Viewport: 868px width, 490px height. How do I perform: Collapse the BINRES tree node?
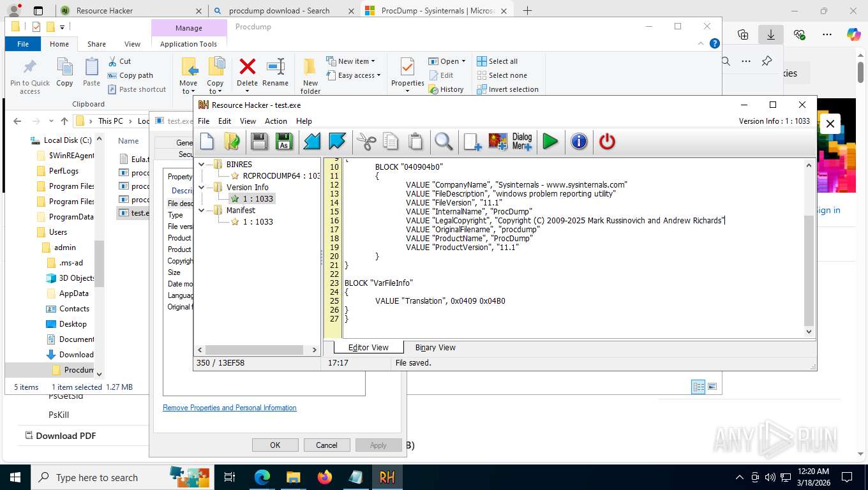pos(202,164)
